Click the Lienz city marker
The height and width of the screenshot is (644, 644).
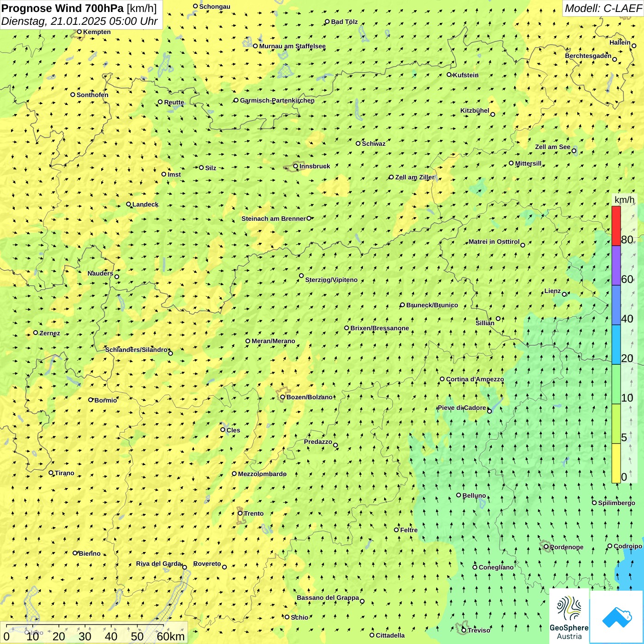pos(564,294)
